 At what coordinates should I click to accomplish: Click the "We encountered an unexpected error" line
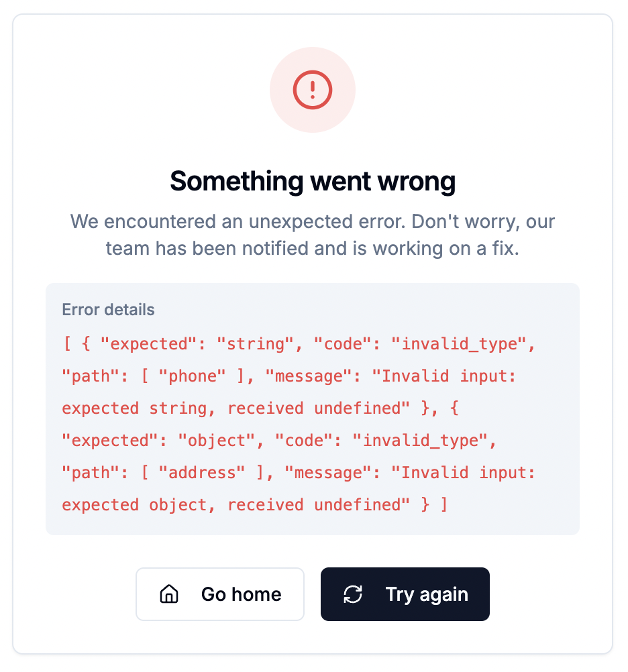tap(313, 221)
